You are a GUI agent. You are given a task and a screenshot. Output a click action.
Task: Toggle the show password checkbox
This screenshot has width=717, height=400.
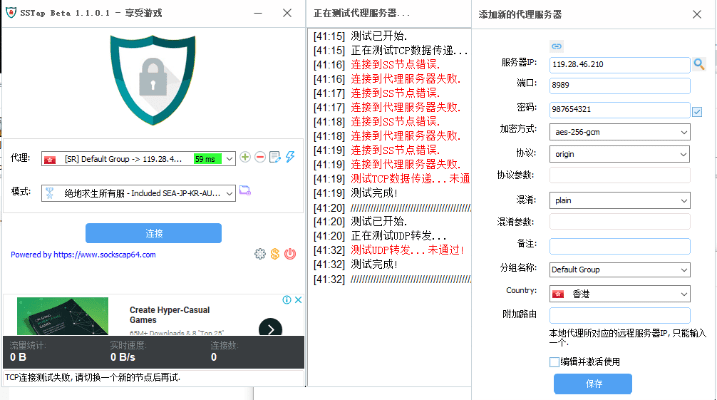coord(697,112)
